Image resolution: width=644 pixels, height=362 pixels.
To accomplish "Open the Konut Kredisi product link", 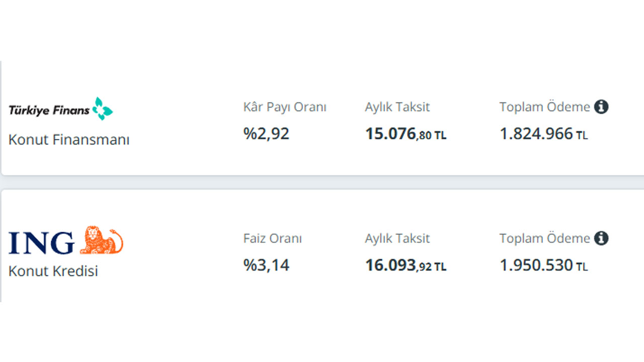I will (x=53, y=271).
